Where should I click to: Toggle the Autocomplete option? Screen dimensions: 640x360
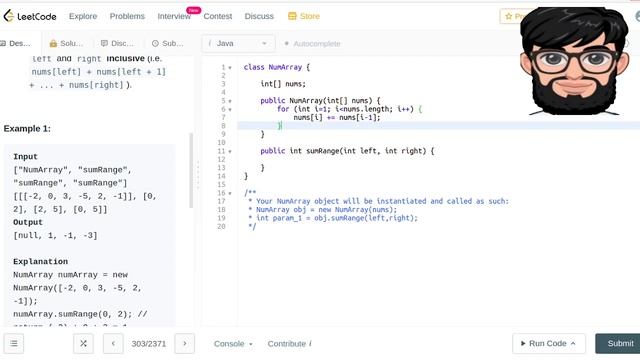click(x=312, y=44)
